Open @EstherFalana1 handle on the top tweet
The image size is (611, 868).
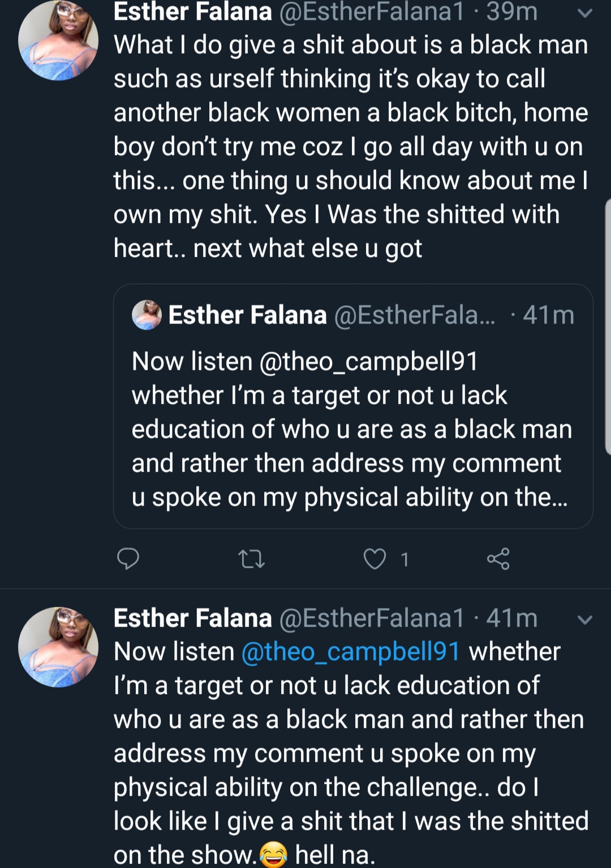[x=372, y=11]
